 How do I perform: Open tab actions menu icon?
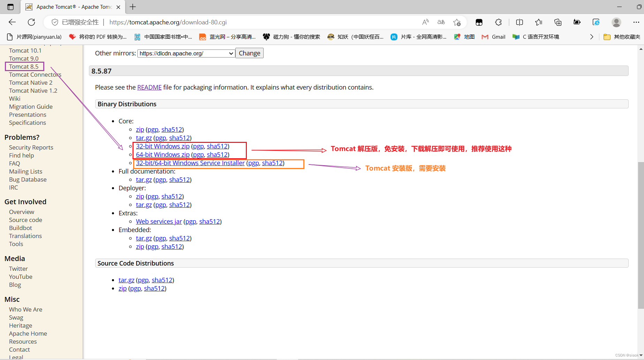coord(10,7)
